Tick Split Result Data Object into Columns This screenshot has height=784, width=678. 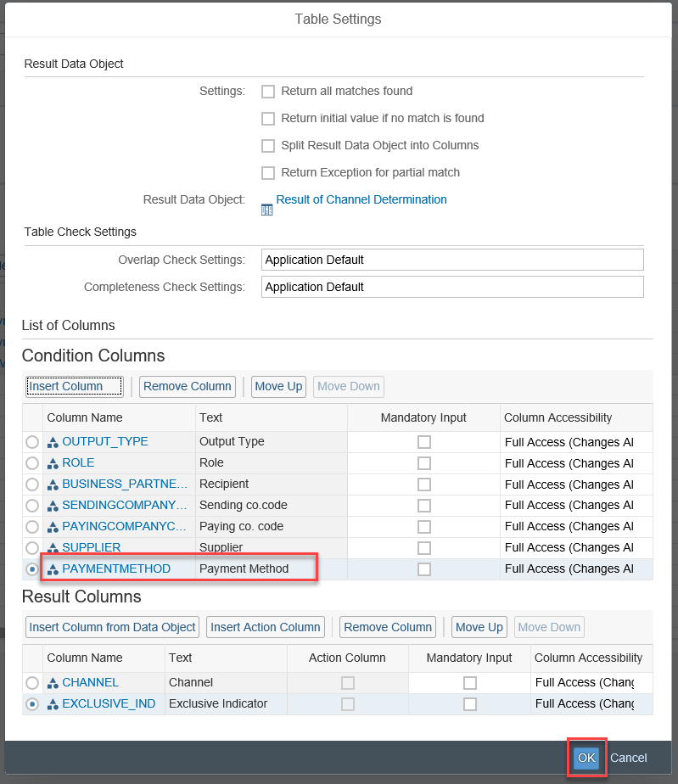[x=268, y=145]
